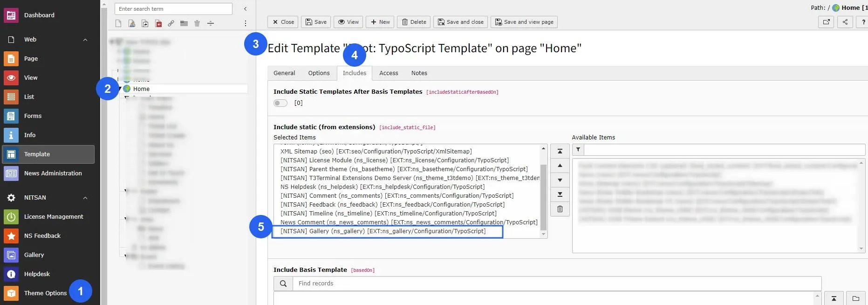Click folder browse button for Basis Template
The width and height of the screenshot is (868, 305).
point(856,298)
